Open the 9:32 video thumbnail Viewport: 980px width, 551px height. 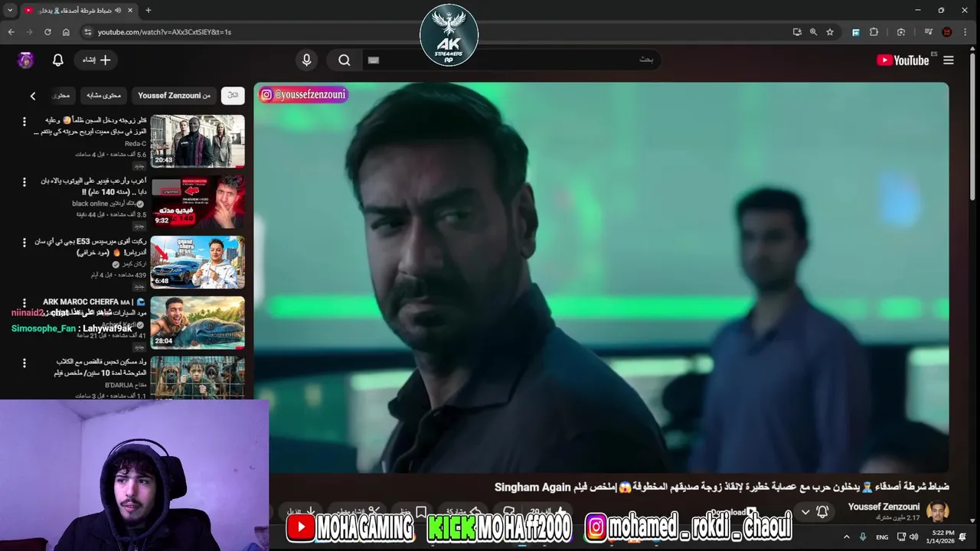click(198, 202)
